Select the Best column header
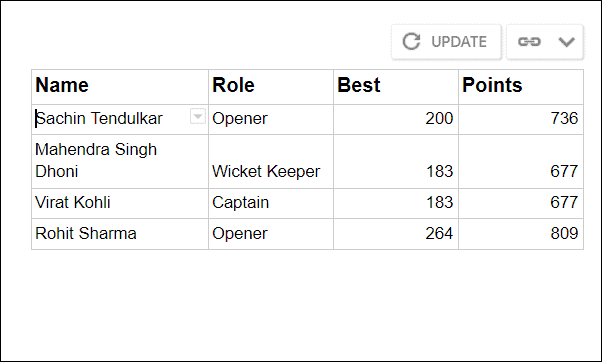The height and width of the screenshot is (362, 602). tap(396, 87)
